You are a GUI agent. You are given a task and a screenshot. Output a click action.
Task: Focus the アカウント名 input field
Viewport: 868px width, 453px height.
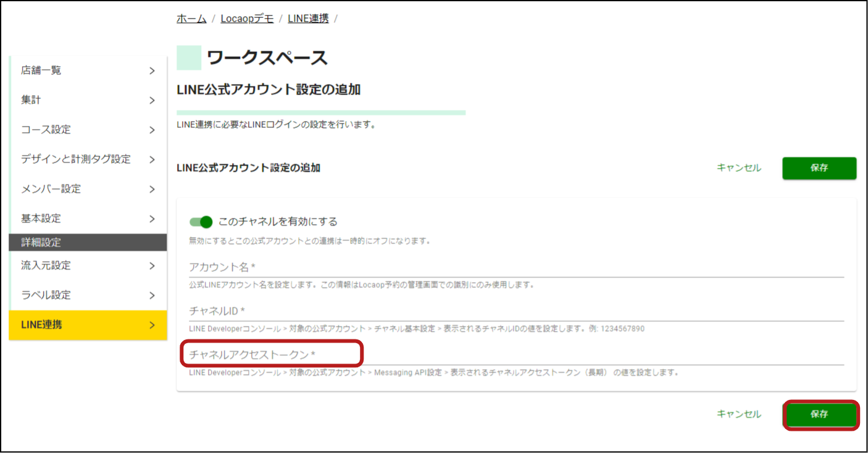click(516, 267)
